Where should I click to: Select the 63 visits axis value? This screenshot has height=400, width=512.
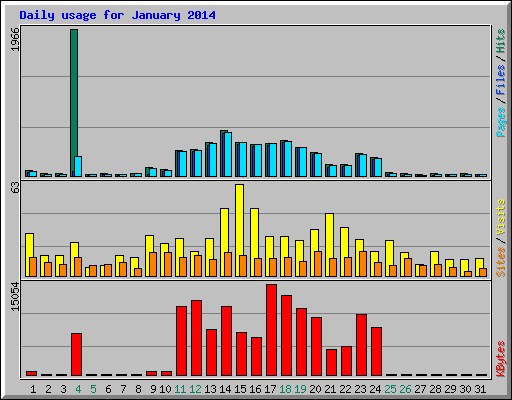pyautogui.click(x=15, y=187)
